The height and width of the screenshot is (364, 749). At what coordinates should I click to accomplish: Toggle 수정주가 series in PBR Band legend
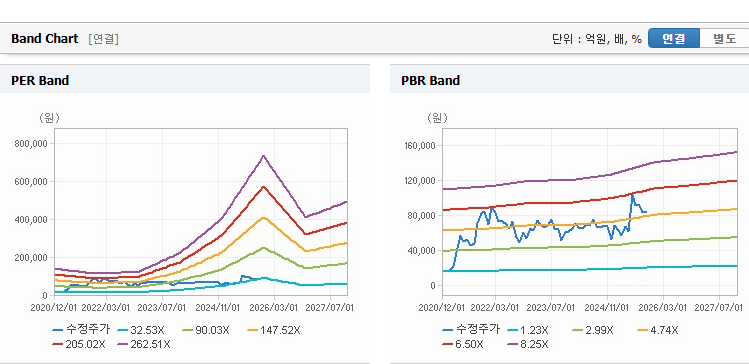point(471,330)
